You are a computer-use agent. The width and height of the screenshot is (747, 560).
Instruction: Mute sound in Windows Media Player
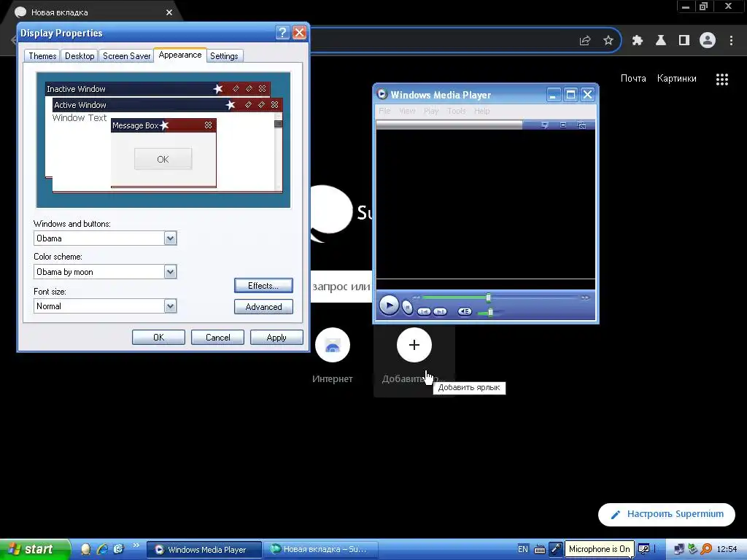[x=465, y=311]
